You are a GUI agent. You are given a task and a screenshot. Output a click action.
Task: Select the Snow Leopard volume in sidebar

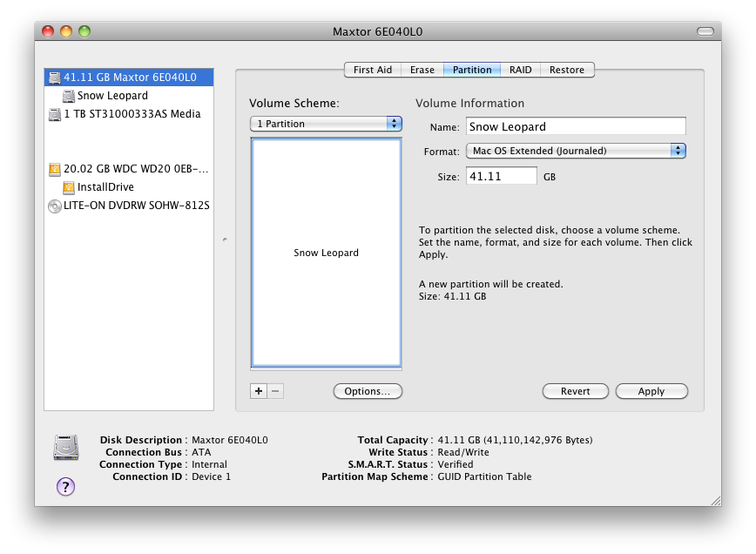tap(129, 96)
